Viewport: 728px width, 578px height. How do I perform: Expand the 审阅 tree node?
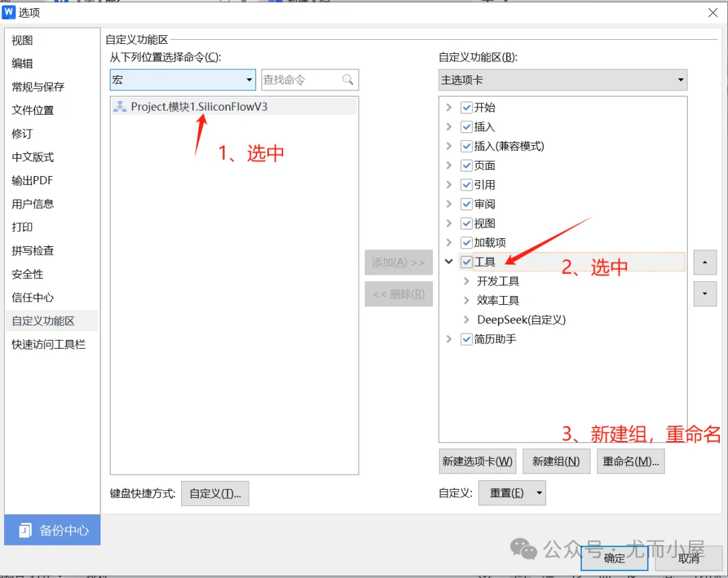click(448, 204)
